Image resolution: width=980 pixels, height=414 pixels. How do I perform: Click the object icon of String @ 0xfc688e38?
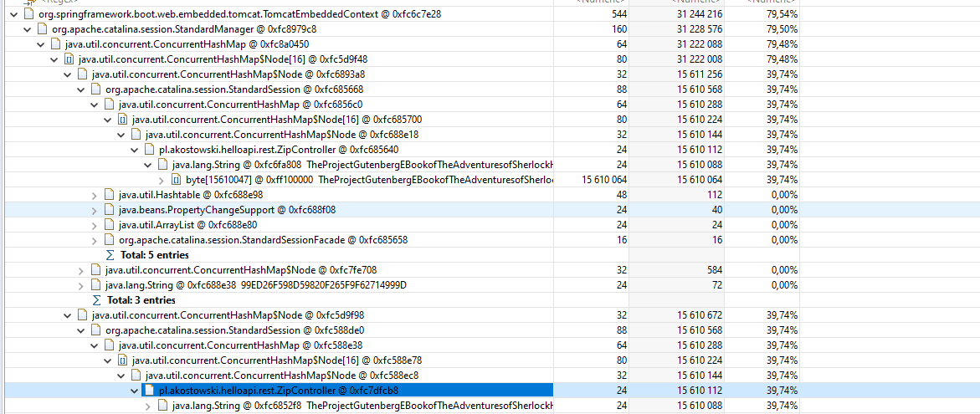(95, 285)
